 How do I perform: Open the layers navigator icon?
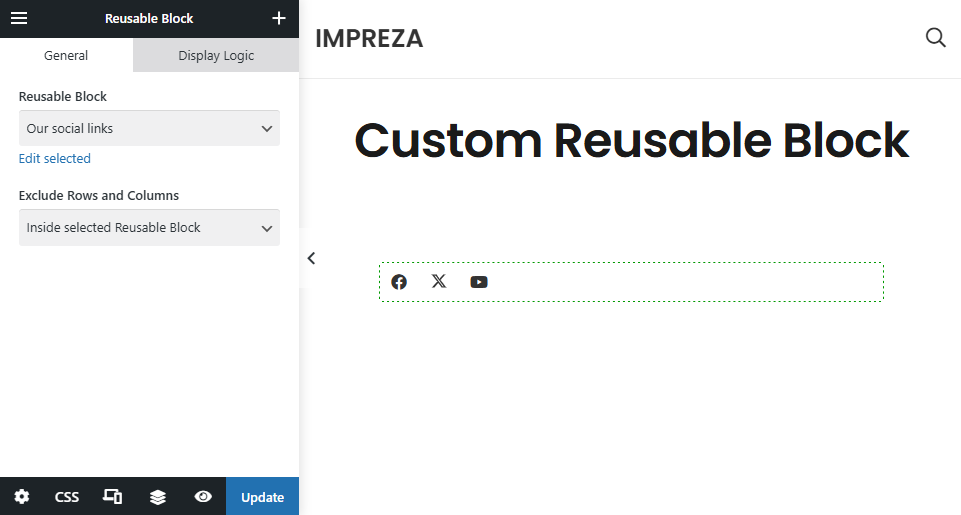click(x=158, y=497)
